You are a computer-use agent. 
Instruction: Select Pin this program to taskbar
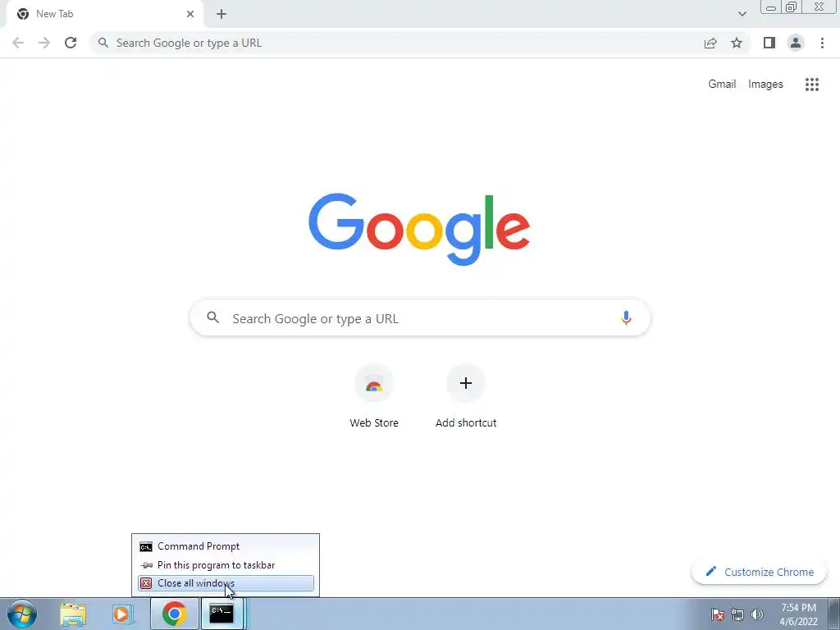click(x=226, y=565)
